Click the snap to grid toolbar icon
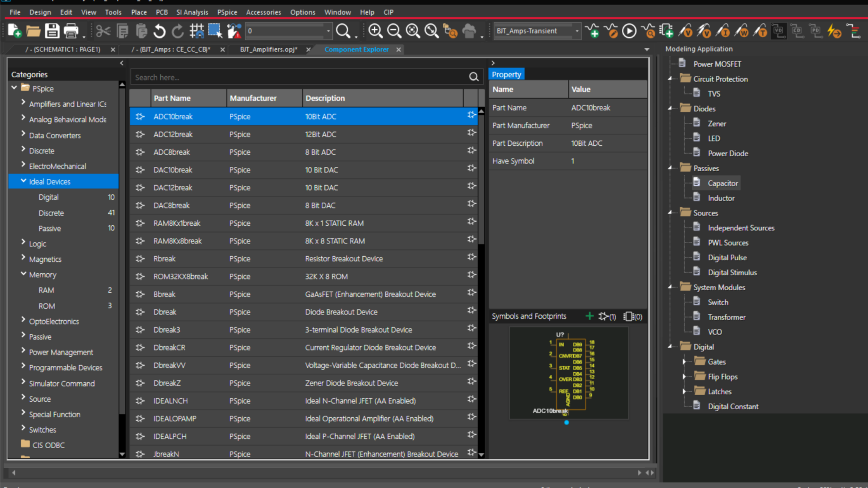Image resolution: width=868 pixels, height=488 pixels. coord(197,31)
